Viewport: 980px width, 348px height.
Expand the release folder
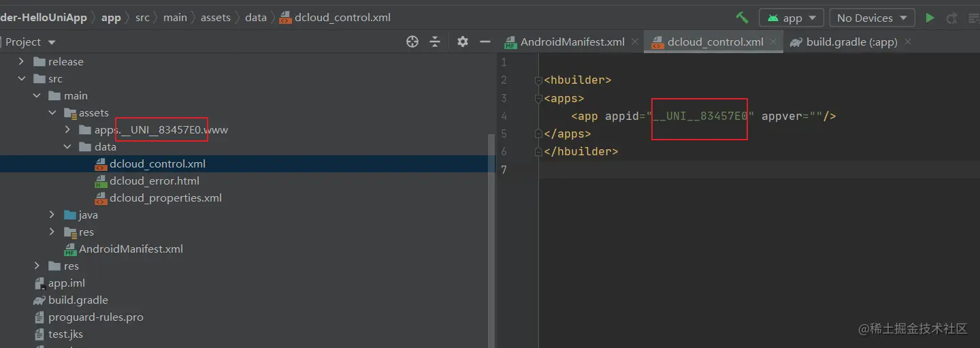click(x=21, y=61)
